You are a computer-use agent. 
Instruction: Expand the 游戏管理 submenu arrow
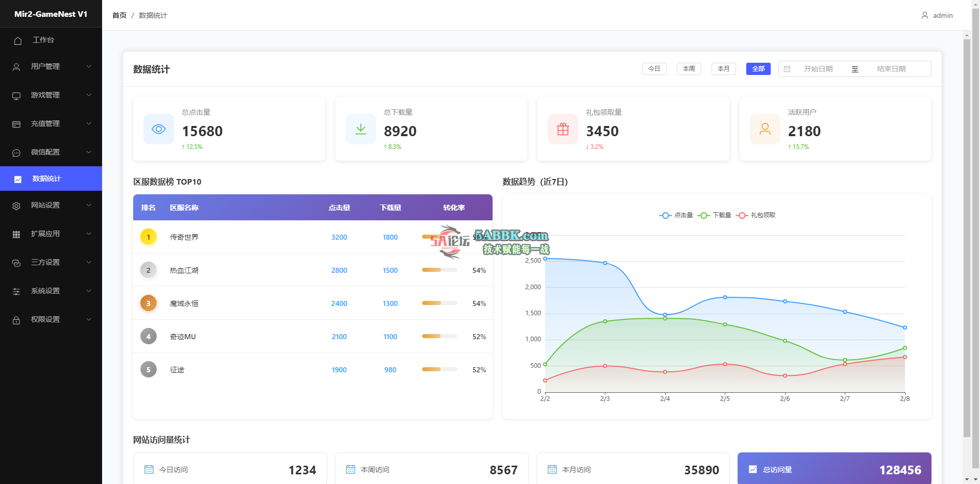click(89, 95)
